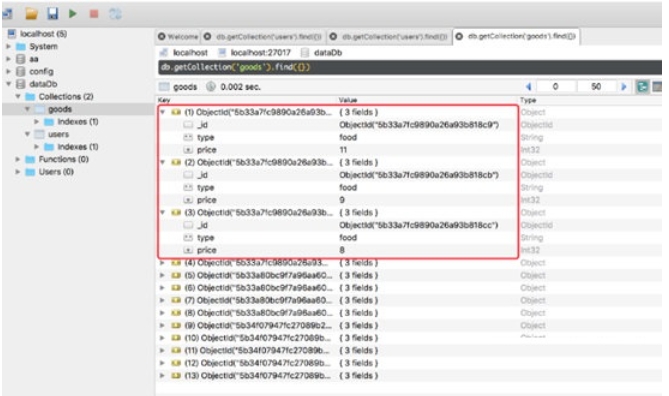Go to next page blue arrow
Image resolution: width=669 pixels, height=396 pixels.
click(623, 87)
